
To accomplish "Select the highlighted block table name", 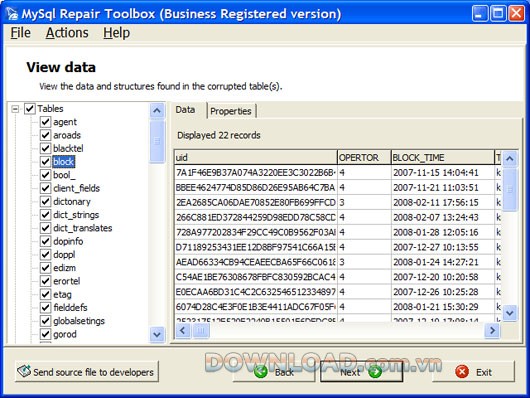I will pyautogui.click(x=64, y=162).
